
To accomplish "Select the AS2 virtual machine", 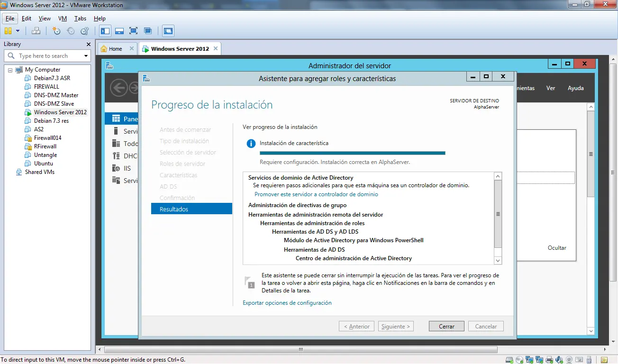I will 39,129.
